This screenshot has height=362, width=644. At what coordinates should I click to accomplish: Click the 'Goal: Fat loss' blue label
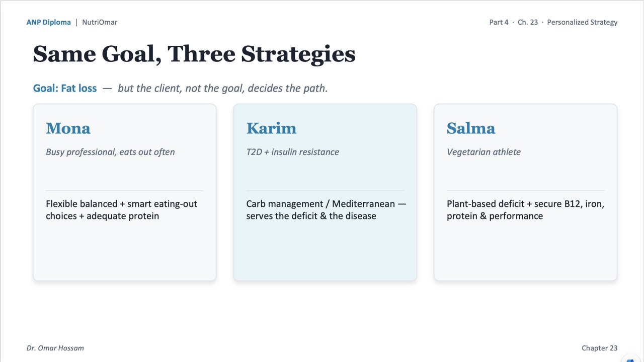pyautogui.click(x=65, y=88)
